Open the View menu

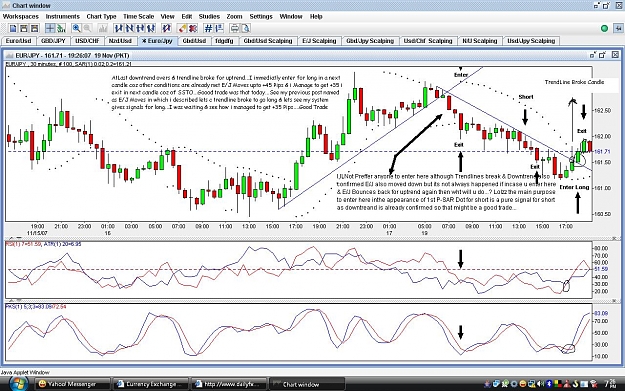[x=167, y=16]
